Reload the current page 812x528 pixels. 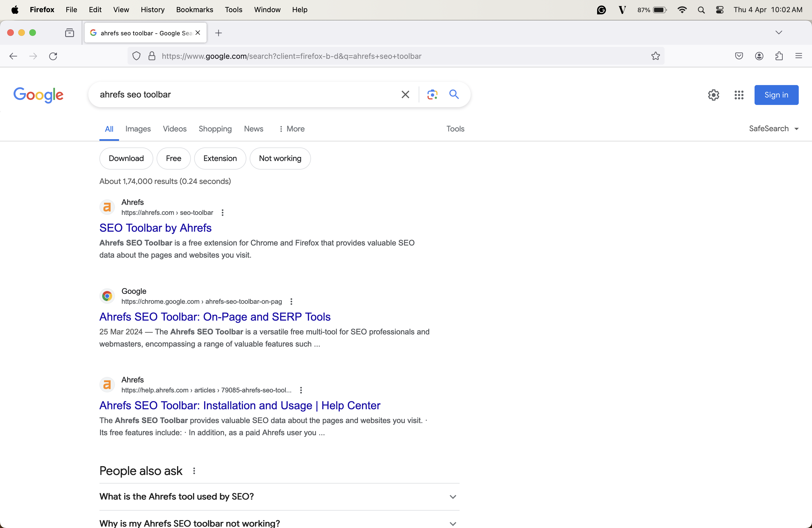53,56
